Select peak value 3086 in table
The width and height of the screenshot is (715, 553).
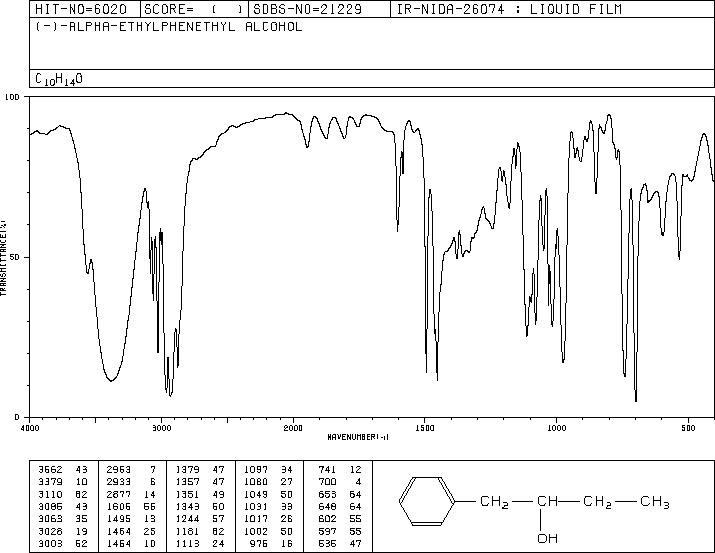50,506
